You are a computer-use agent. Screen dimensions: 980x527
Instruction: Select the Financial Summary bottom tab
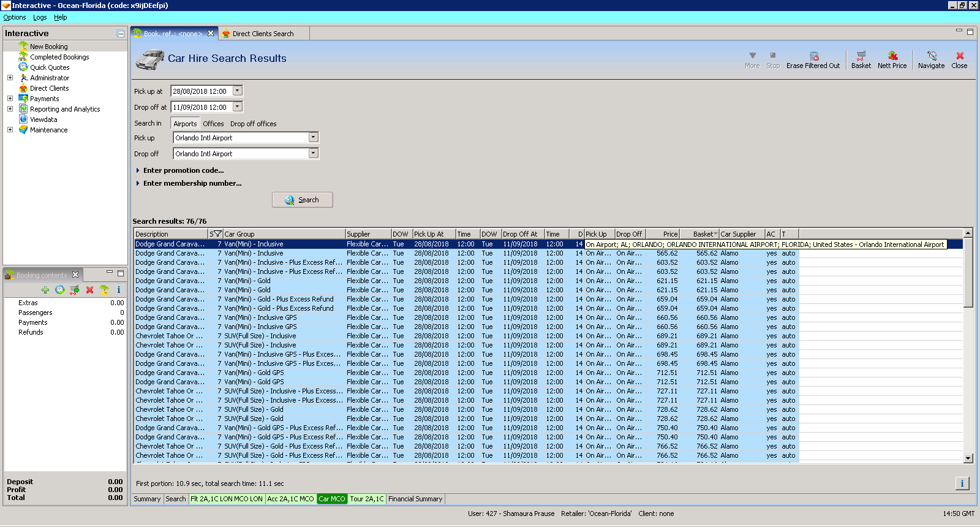coord(415,499)
